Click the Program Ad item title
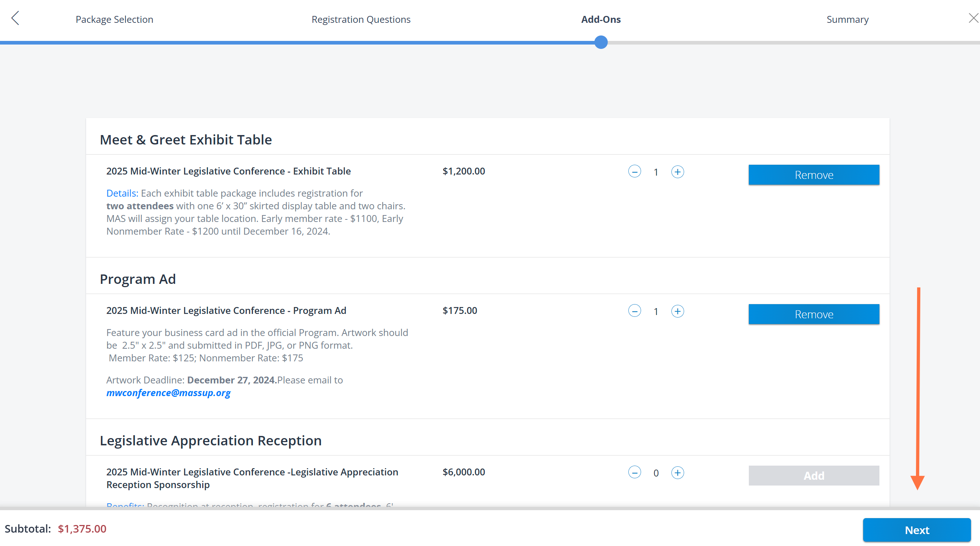Screen dimensions: 980x546 (x=226, y=310)
